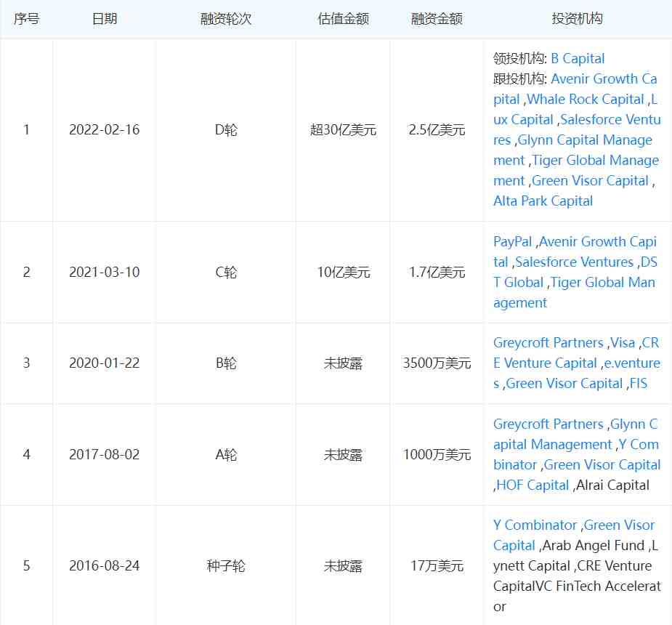This screenshot has height=625, width=672.
Task: Select the Alta Park Capital link
Action: point(543,201)
